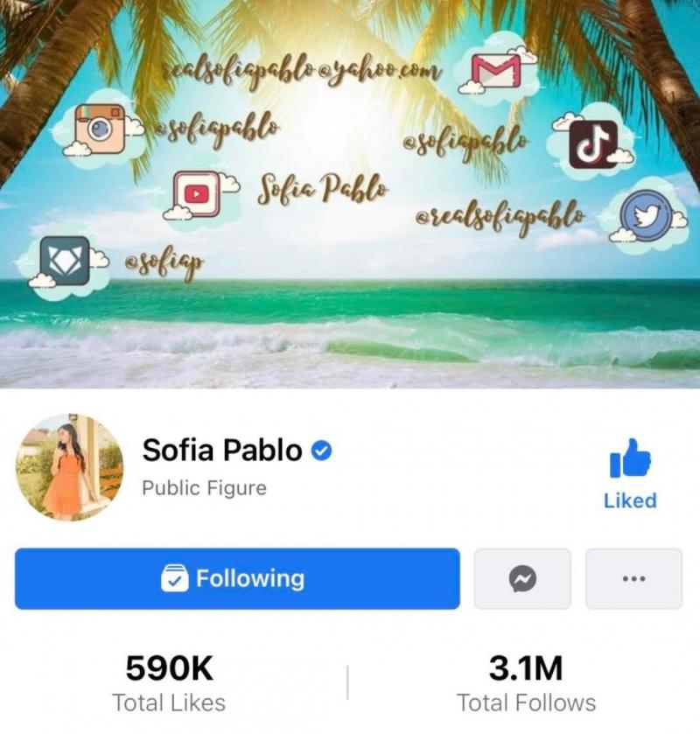The image size is (700, 734).
Task: Click the blue verified badge
Action: [x=322, y=451]
